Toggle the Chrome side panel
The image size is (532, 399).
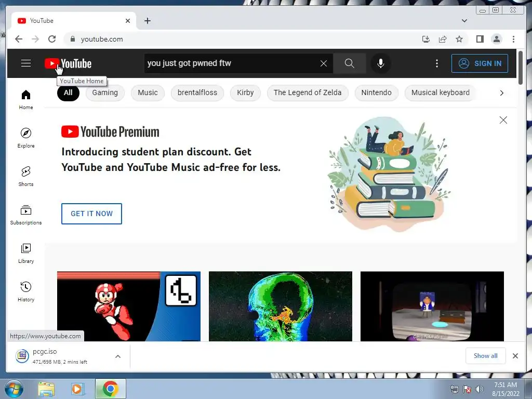[480, 39]
